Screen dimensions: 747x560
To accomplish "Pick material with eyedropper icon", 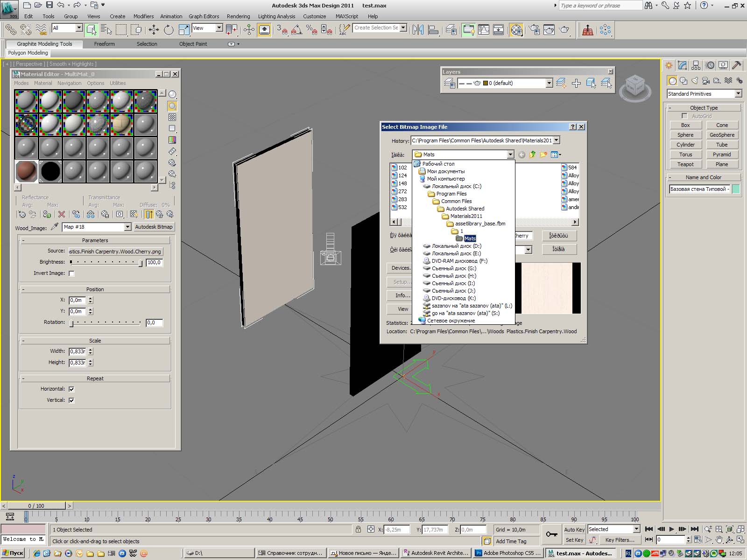I will pyautogui.click(x=55, y=227).
